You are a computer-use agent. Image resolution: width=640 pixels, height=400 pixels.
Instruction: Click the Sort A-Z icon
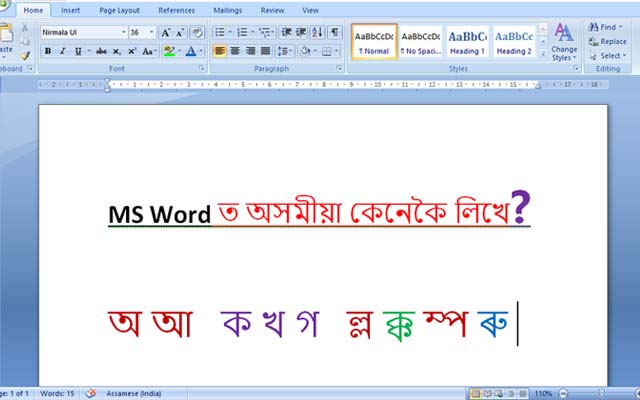317,32
